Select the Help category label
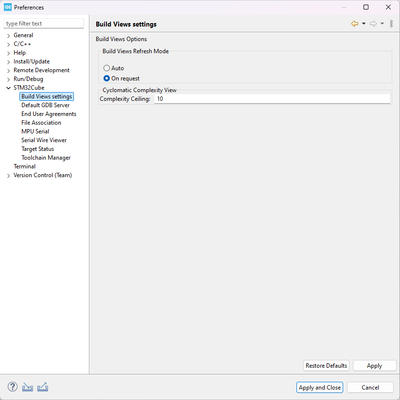 19,53
